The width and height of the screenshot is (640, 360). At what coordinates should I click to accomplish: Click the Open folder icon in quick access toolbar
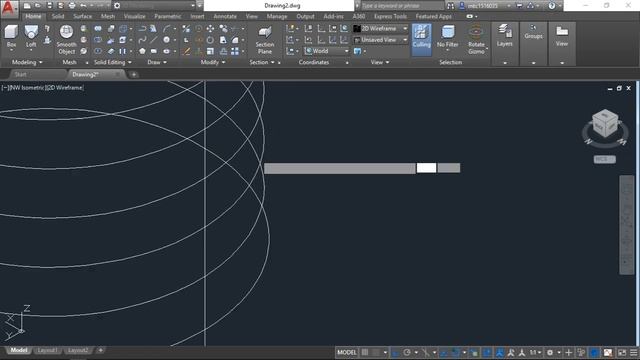coord(38,6)
